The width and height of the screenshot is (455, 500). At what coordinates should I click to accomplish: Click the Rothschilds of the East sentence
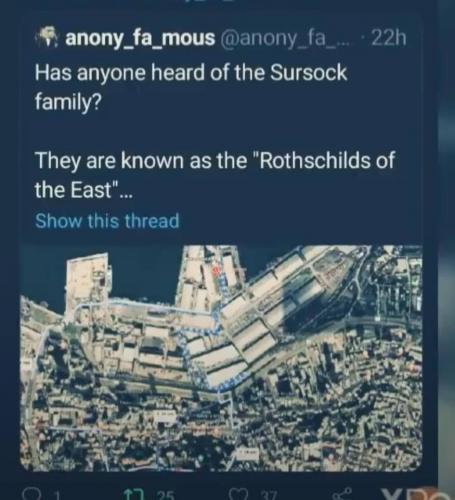215,175
